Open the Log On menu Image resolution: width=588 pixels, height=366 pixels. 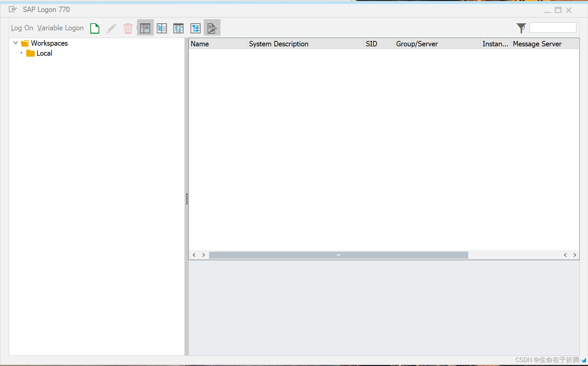pos(22,28)
